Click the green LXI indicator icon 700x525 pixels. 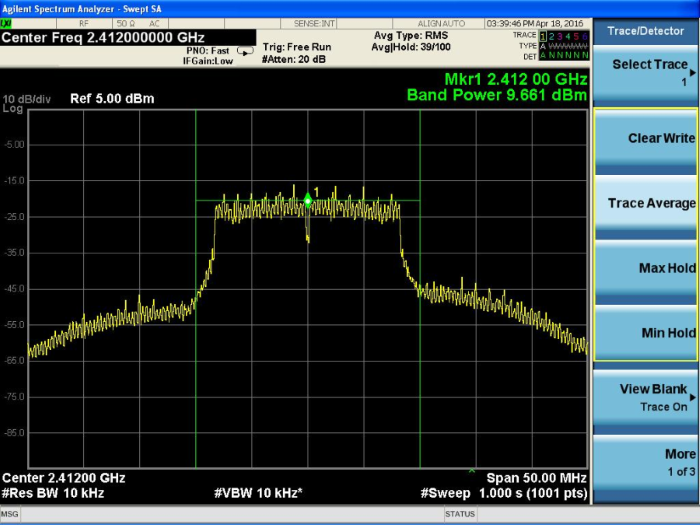point(7,23)
